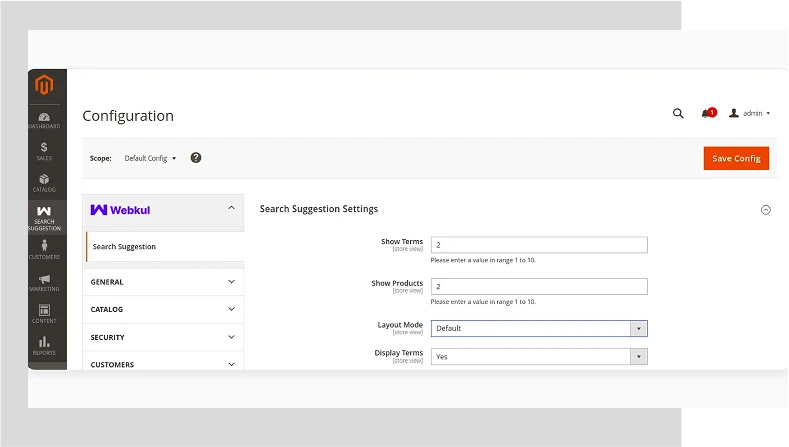The image size is (789, 447).
Task: Open the Layout Mode dropdown
Action: point(539,328)
